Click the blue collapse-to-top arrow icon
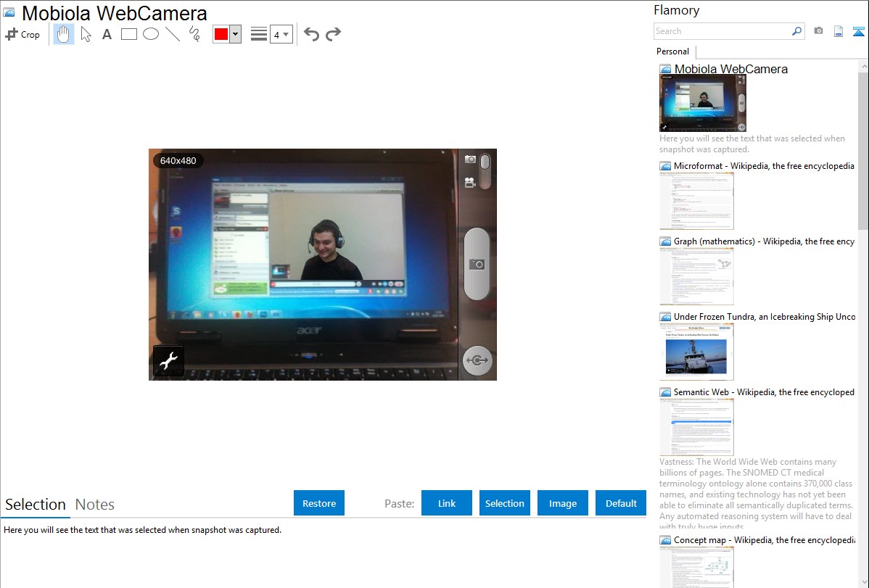 pyautogui.click(x=858, y=31)
